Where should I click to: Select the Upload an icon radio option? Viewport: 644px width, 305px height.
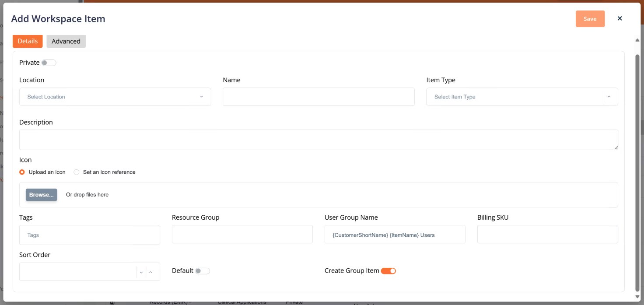point(22,172)
